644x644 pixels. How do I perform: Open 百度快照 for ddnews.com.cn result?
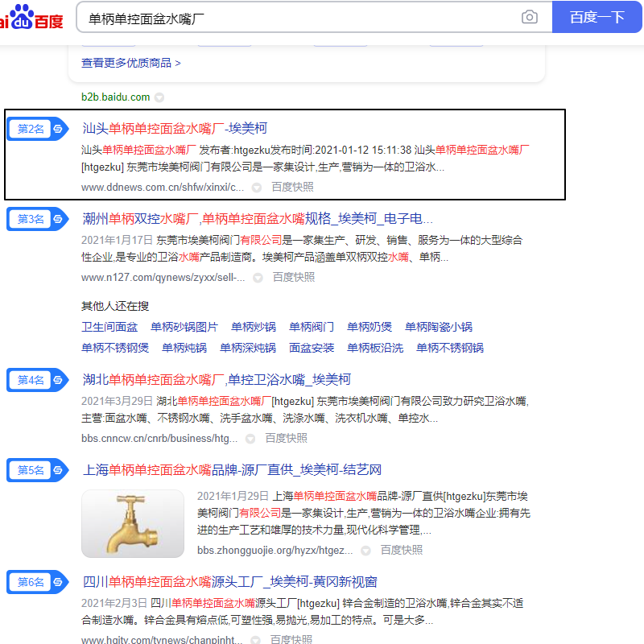pos(292,188)
